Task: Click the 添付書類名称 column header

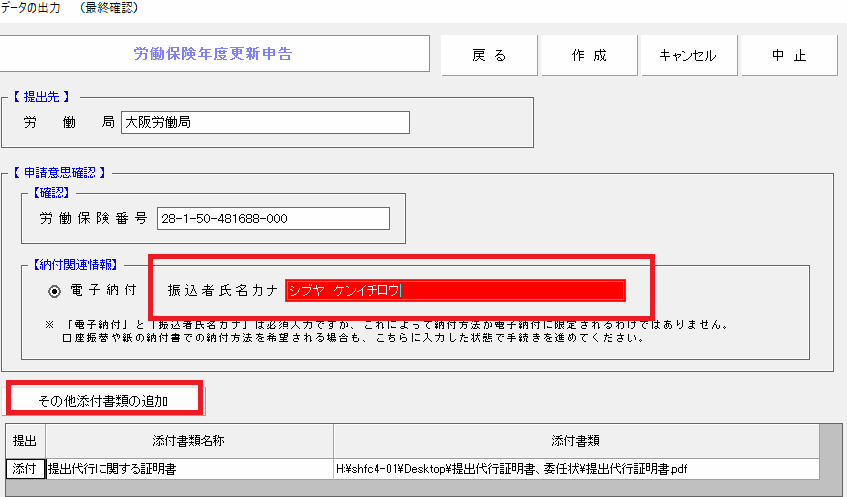Action: (189, 441)
